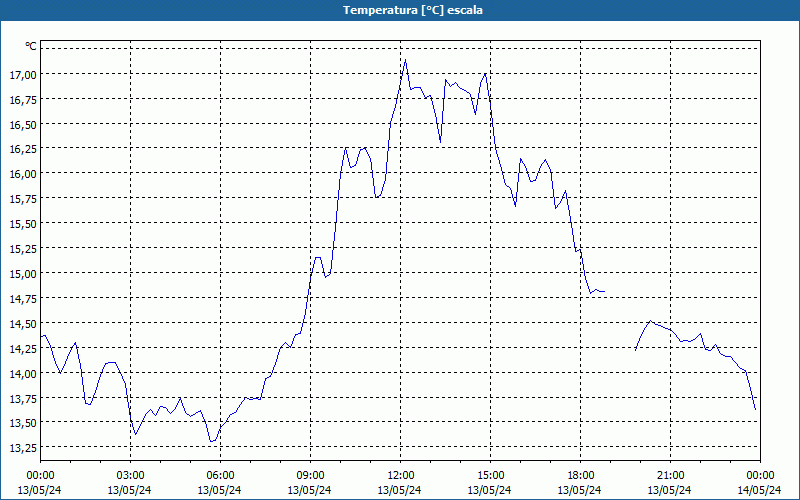
Task: Click the 13/05/24 date beneath 03:00
Action: coord(130,490)
